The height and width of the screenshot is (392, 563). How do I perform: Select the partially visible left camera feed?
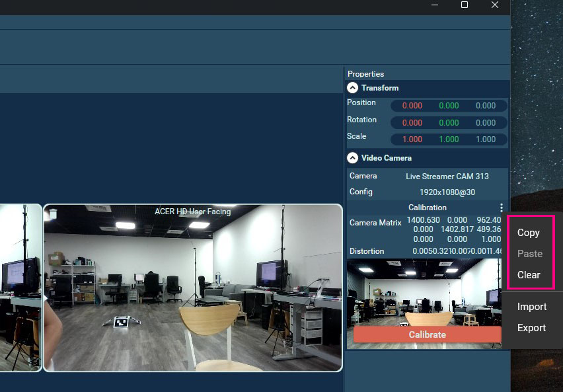point(20,288)
